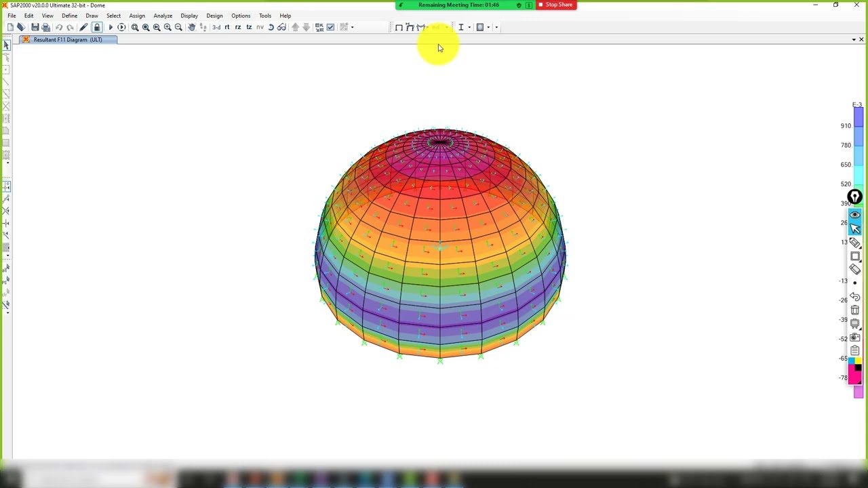
Task: Click the Restore Full View magnifier
Action: tap(146, 27)
